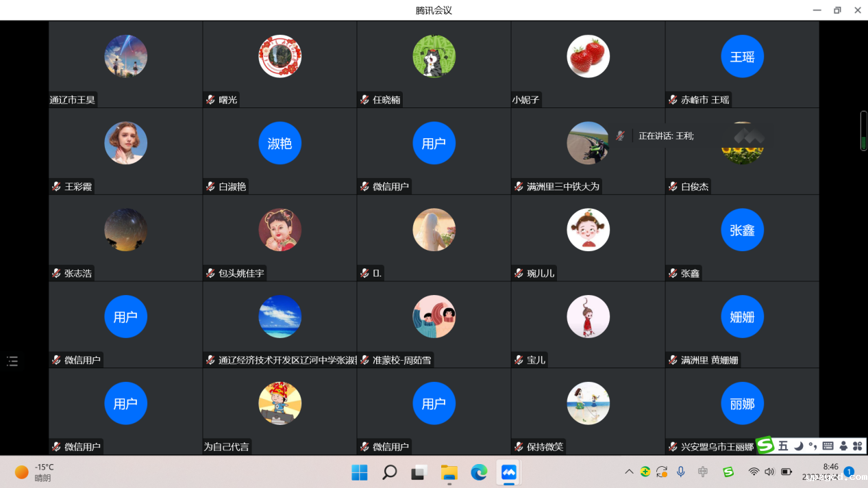868x488 pixels.
Task: Click the taskbar Search magnifier icon
Action: (x=389, y=472)
